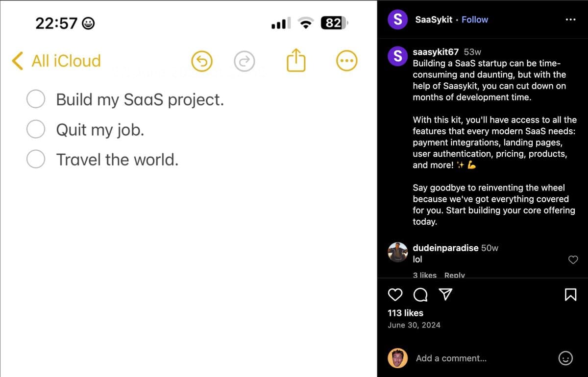Click the 53w timestamp on caption
588x377 pixels.
pos(472,52)
